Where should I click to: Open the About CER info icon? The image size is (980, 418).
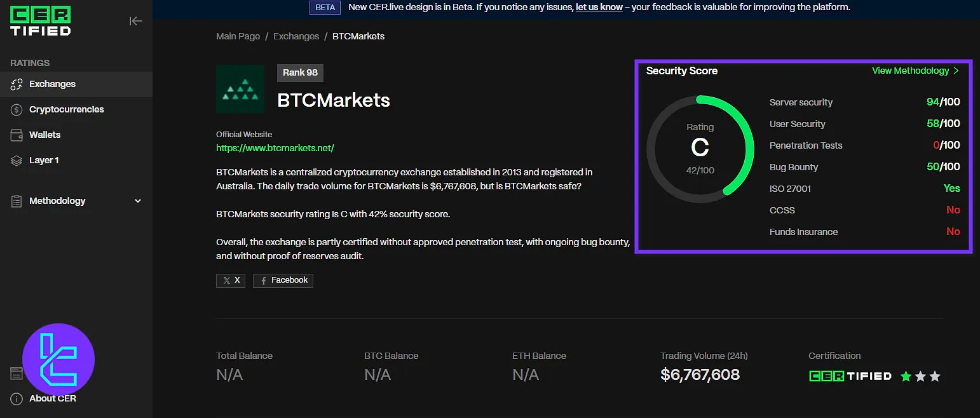[16, 398]
